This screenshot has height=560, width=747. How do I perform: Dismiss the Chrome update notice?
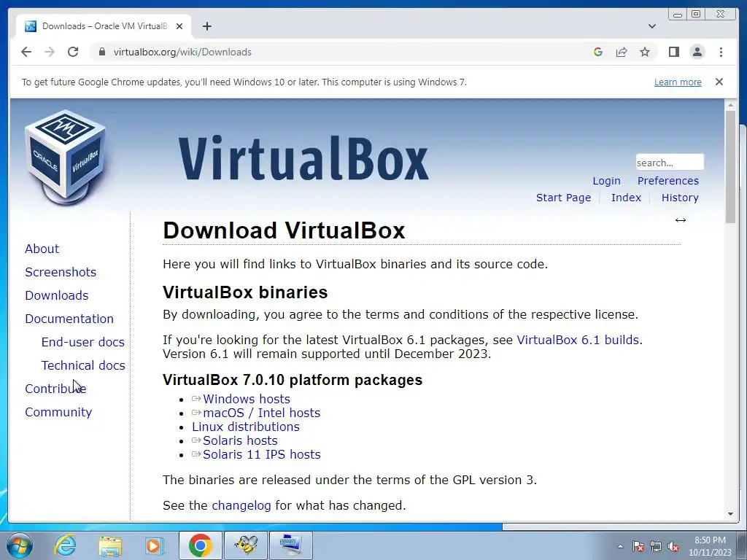[719, 82]
